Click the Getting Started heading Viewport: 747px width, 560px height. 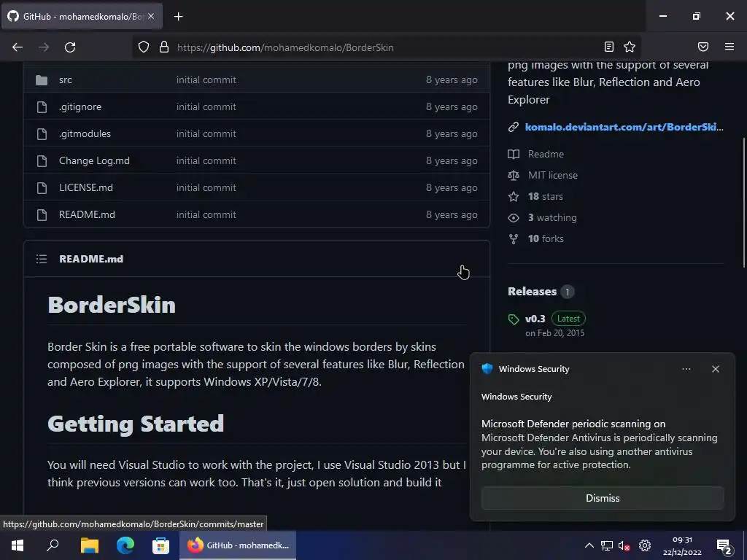coord(136,424)
